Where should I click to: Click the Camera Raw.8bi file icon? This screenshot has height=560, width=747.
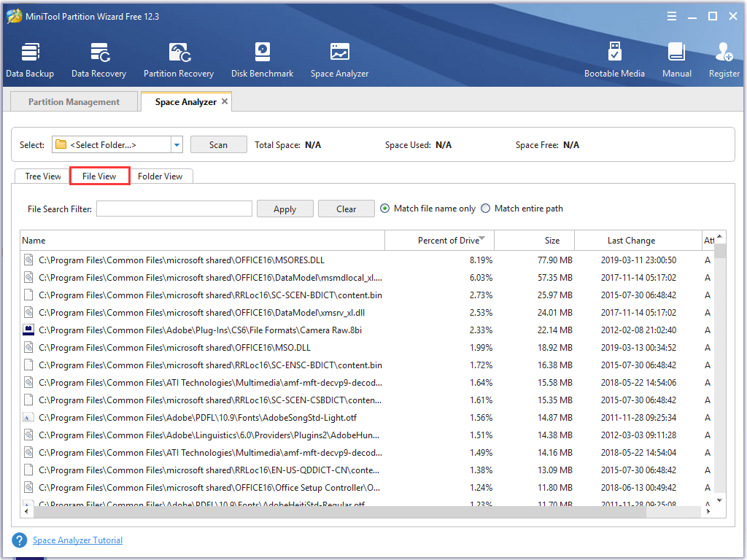pyautogui.click(x=28, y=330)
